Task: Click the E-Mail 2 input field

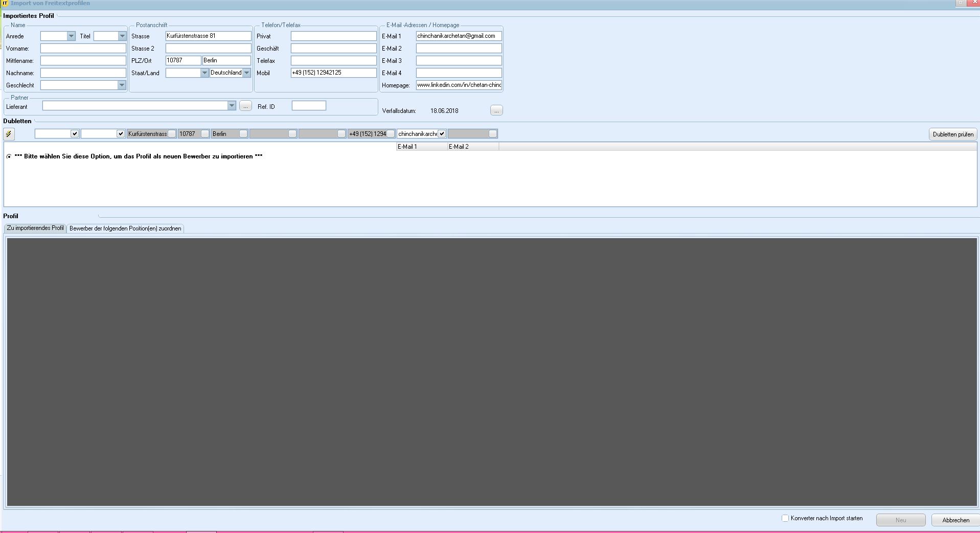Action: 459,49
